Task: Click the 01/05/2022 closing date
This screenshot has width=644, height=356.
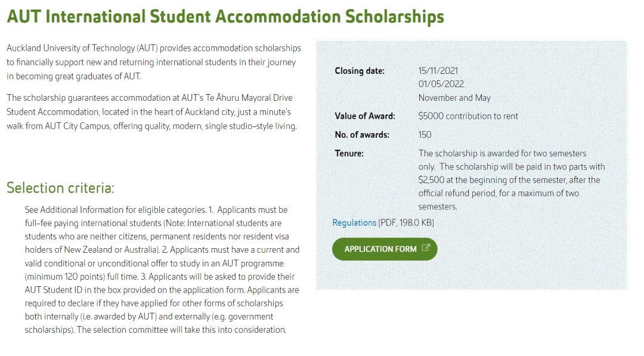Action: [441, 84]
